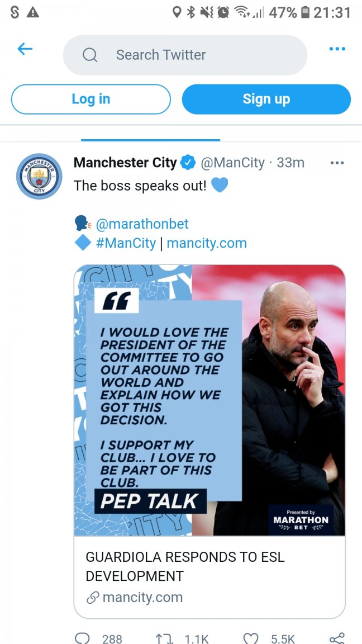The width and height of the screenshot is (362, 644).
Task: Open the @marathonbet mention
Action: pos(142,224)
